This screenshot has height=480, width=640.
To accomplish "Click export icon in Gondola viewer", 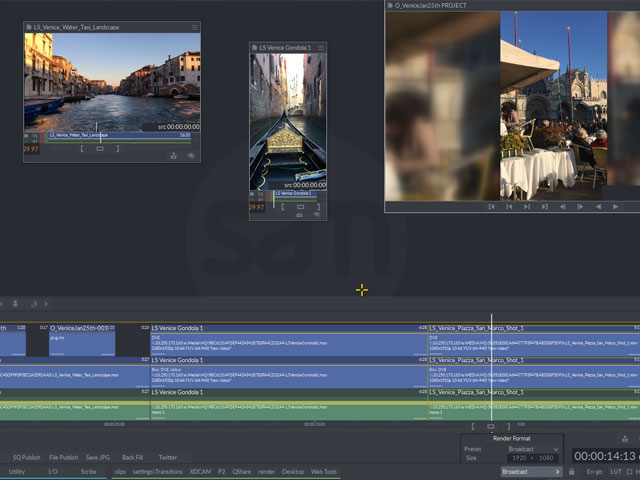I will coord(299,215).
